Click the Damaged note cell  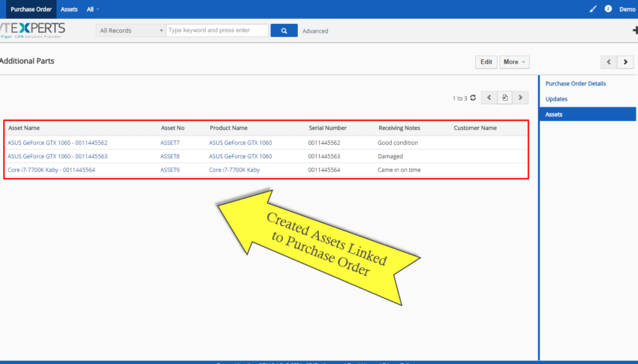point(390,156)
